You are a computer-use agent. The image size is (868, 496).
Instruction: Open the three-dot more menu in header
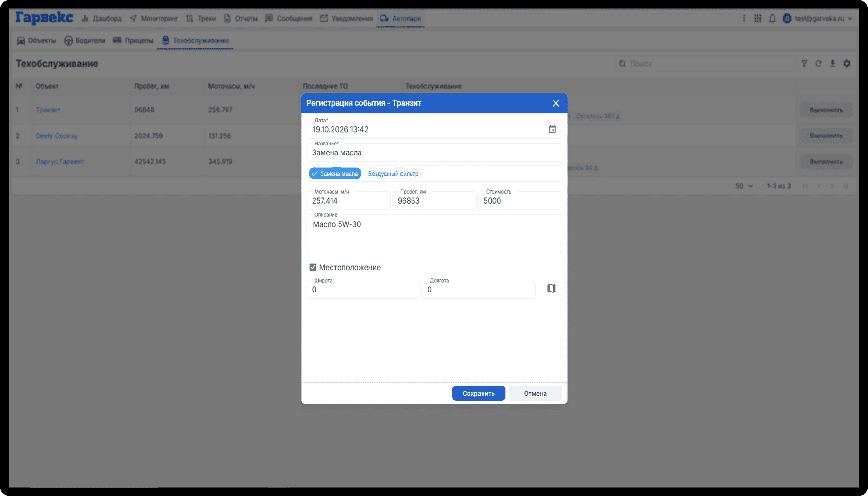744,18
